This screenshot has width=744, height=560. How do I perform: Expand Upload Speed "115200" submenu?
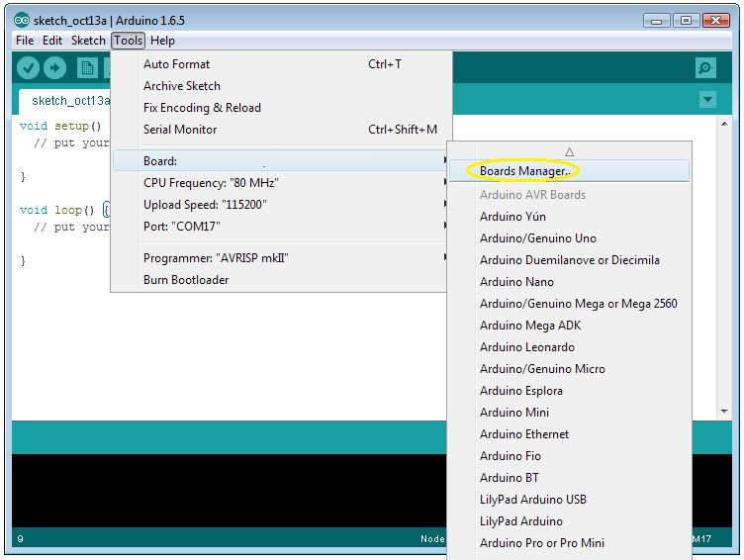tap(280, 205)
